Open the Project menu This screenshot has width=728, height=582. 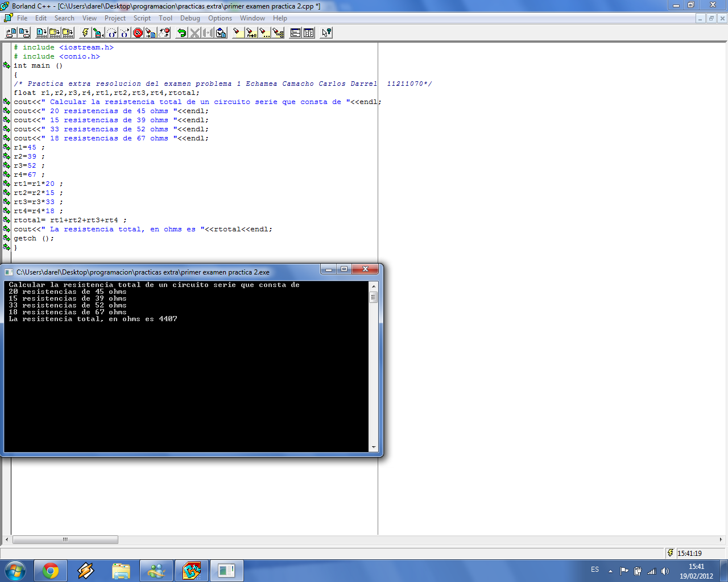click(115, 18)
